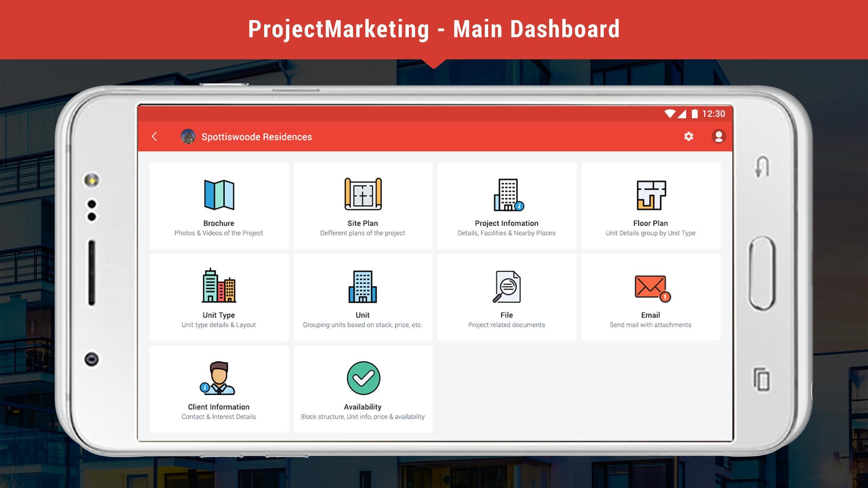
Task: Click 'Contact & Interest Details' text
Action: point(219,417)
